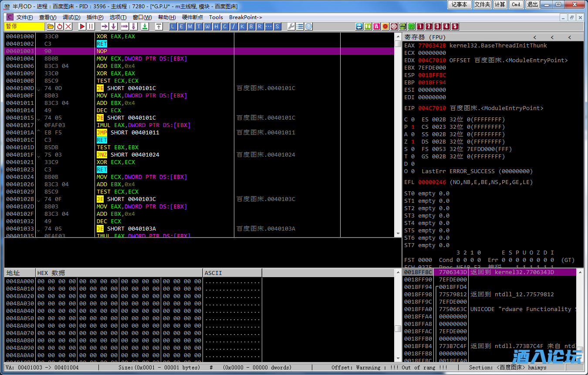Click the 记事本 notepad button

[x=459, y=4]
